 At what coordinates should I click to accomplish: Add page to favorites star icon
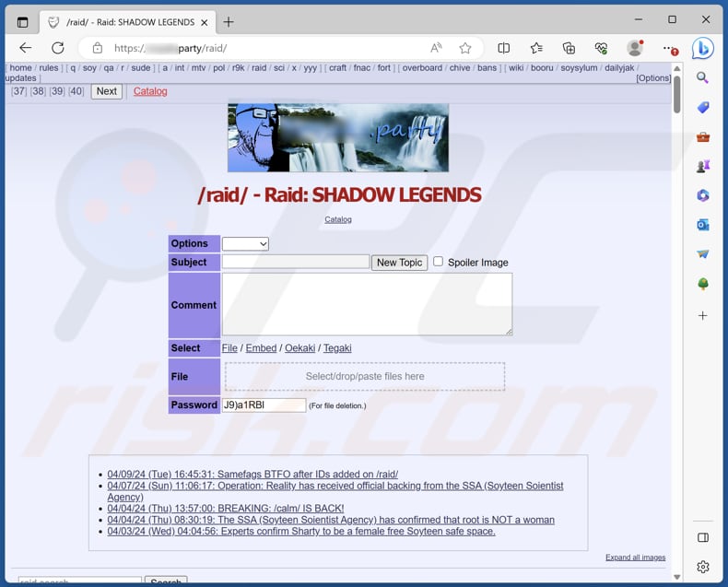[465, 48]
